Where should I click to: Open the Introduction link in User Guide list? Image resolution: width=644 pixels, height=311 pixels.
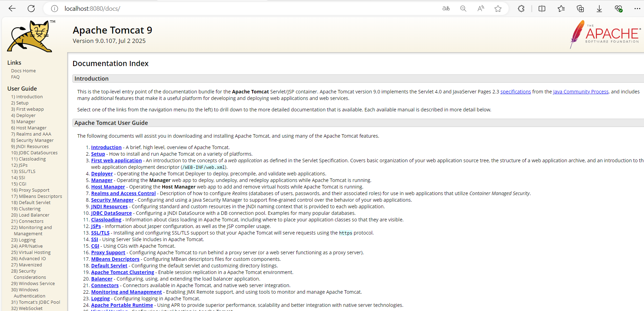[x=106, y=147]
